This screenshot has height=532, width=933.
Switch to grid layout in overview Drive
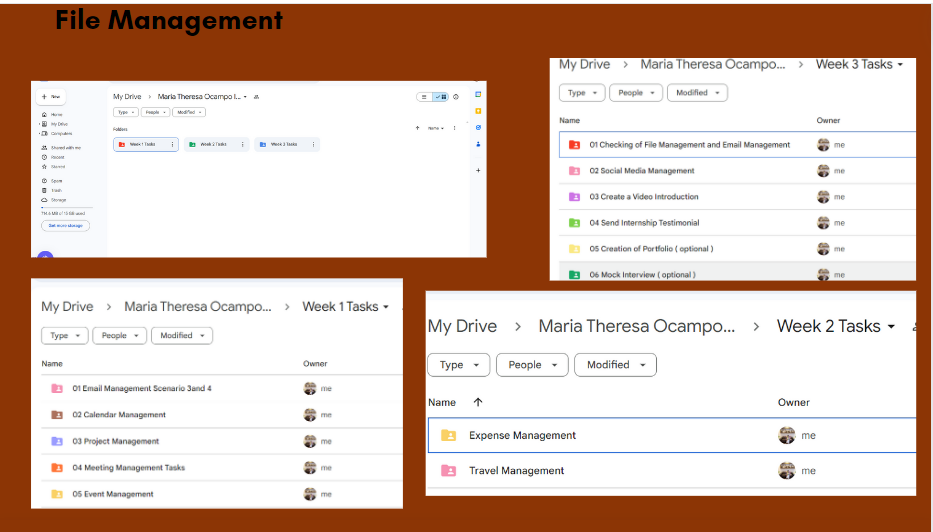[440, 97]
